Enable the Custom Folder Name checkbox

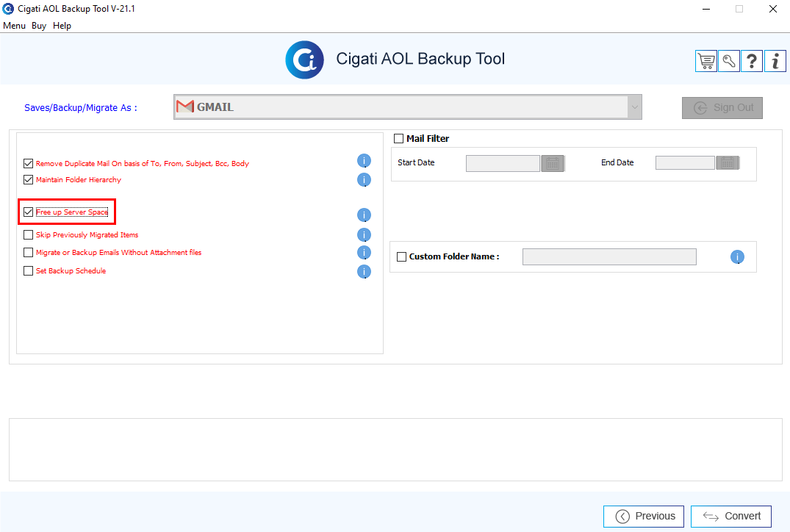401,256
